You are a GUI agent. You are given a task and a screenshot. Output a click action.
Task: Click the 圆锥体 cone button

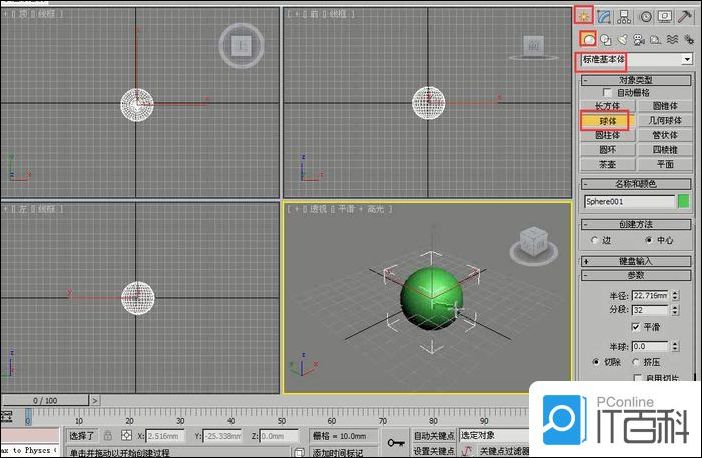[665, 106]
